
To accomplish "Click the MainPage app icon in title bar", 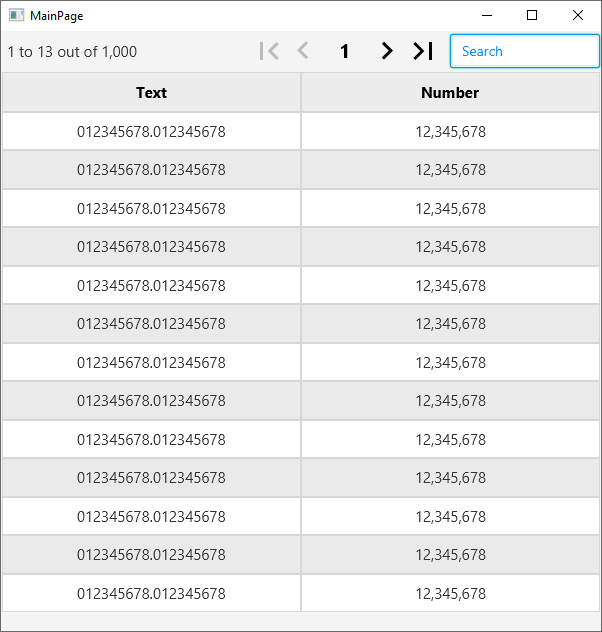I will [16, 16].
